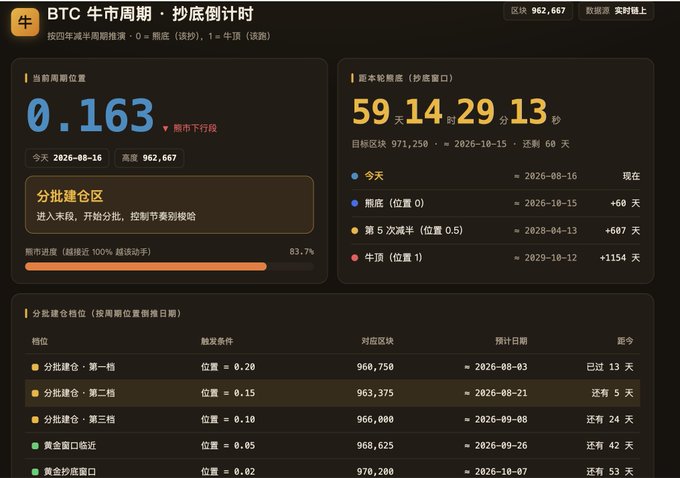The image size is (680, 478).
Task: Click the red dot beside 牛顶 (位置 1)
Action: pos(355,258)
